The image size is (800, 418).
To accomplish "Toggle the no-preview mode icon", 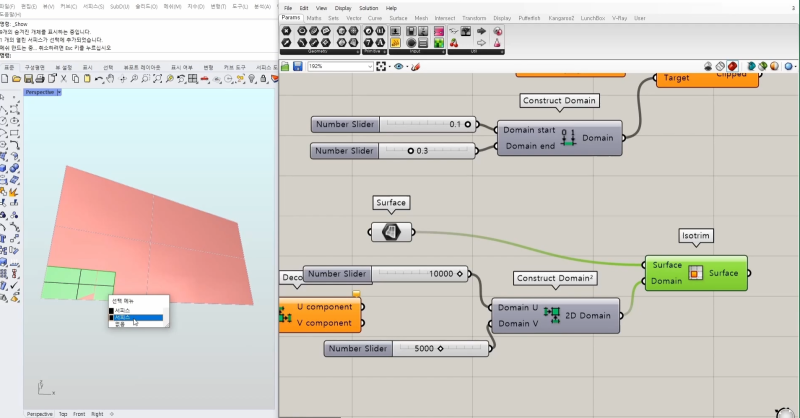I will tap(708, 66).
